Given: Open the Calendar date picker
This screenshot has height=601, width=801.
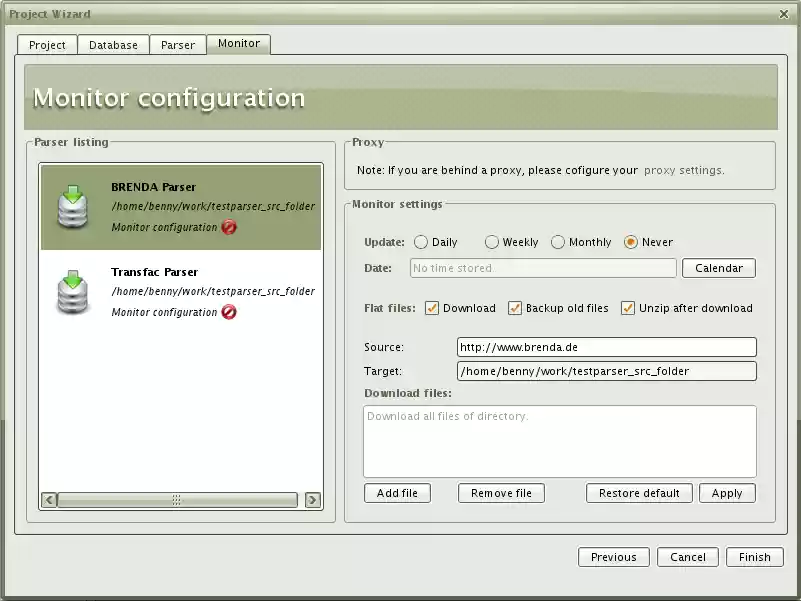Looking at the screenshot, I should tap(717, 267).
